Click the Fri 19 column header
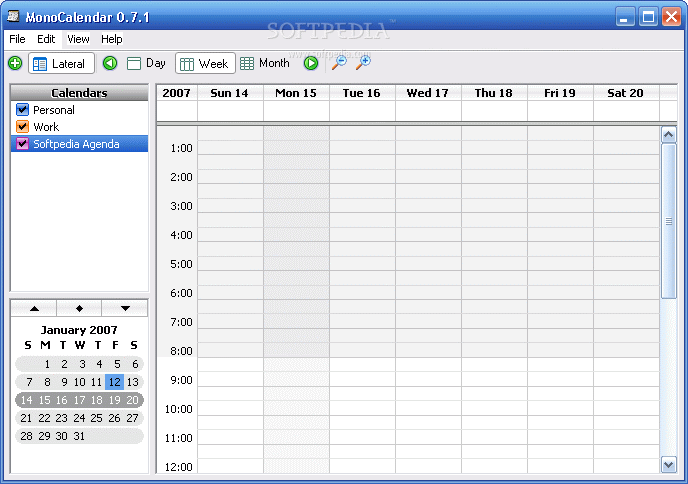The width and height of the screenshot is (688, 484). pos(560,93)
